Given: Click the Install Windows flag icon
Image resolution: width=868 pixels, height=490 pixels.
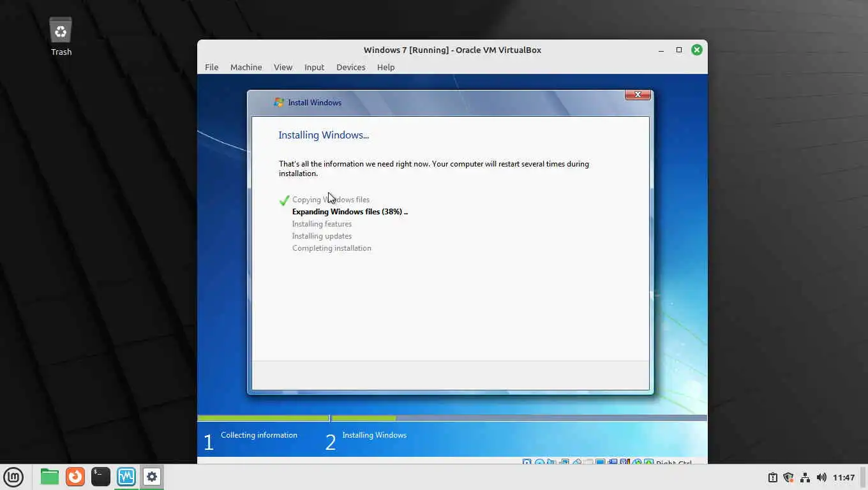Looking at the screenshot, I should pyautogui.click(x=278, y=102).
